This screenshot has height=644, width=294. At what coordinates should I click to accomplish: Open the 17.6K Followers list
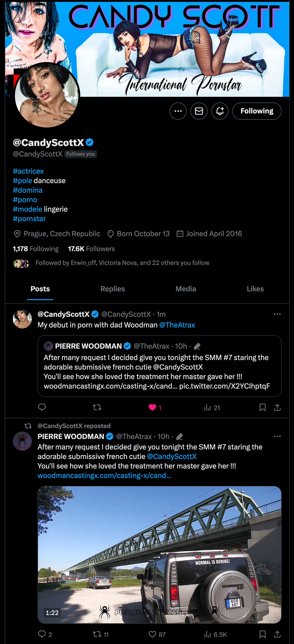tap(91, 249)
